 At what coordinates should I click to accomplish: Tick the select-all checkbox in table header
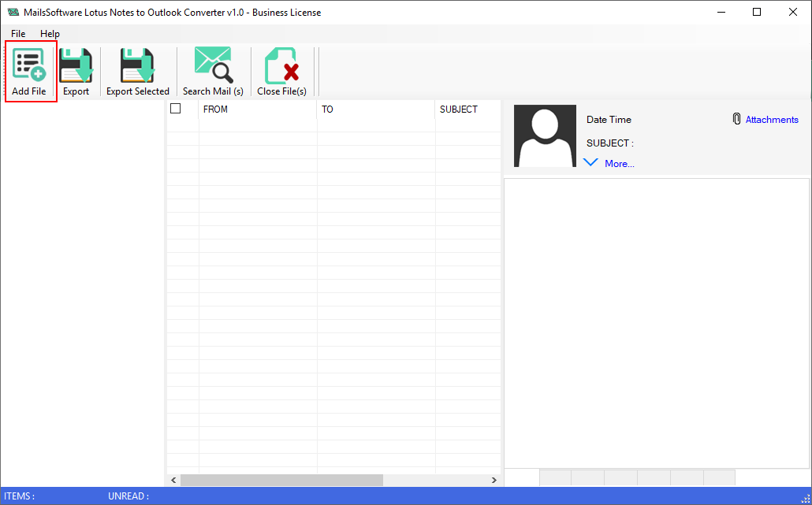click(x=176, y=109)
